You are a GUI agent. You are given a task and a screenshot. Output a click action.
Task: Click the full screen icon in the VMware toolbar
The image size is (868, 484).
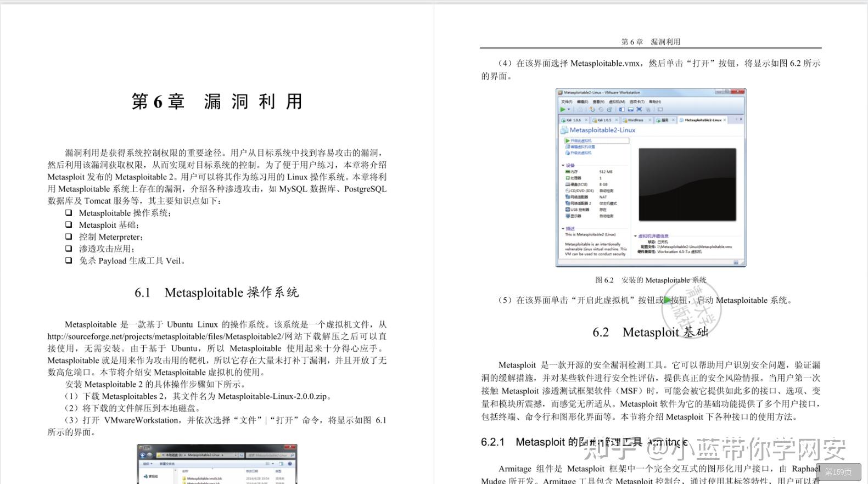click(x=639, y=109)
